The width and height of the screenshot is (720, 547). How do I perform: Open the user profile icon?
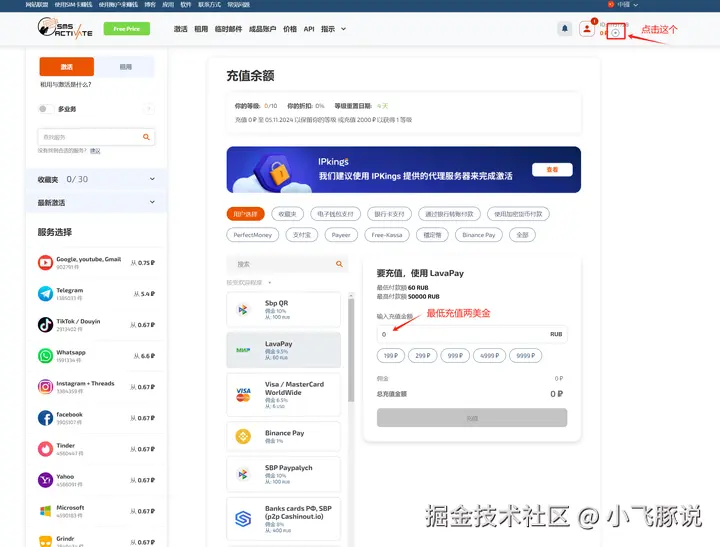[x=586, y=28]
